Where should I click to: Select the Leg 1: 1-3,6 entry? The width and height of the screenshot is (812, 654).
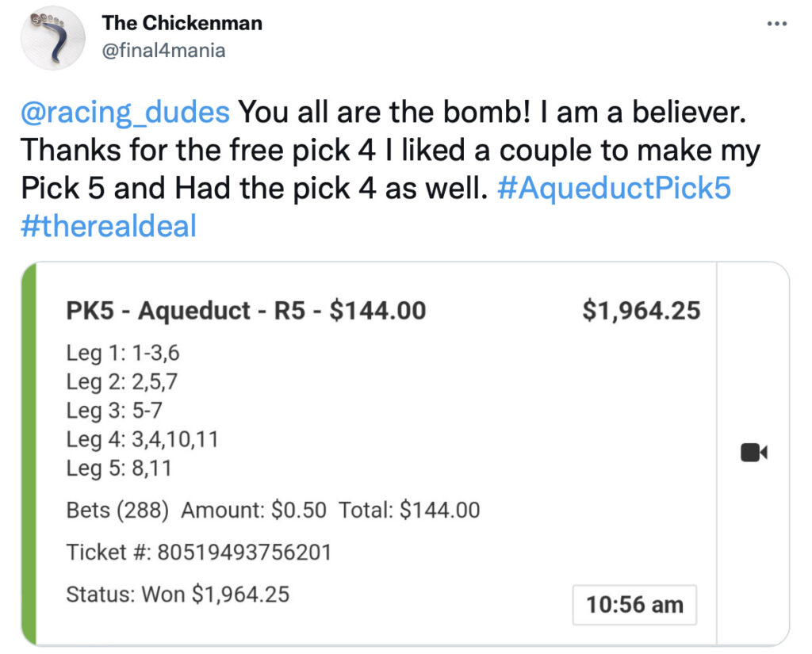[121, 354]
